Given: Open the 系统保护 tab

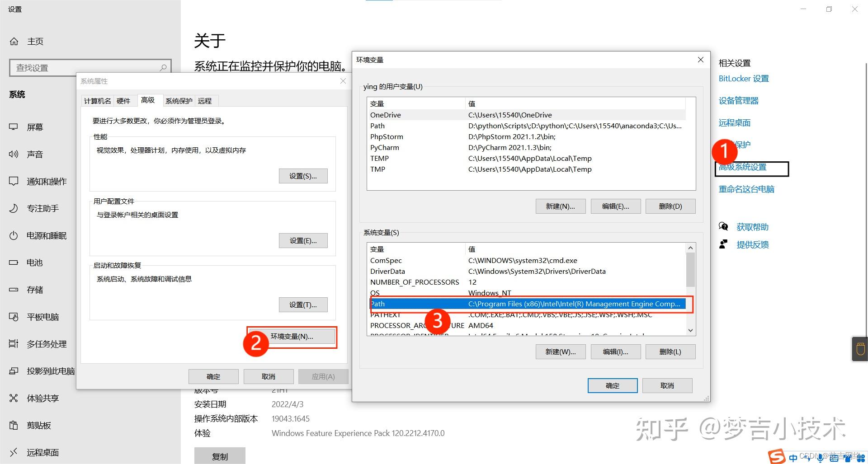Looking at the screenshot, I should click(179, 100).
